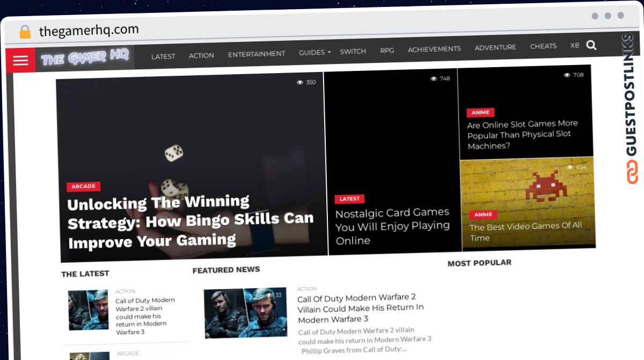Viewport: 644px width, 360px height.
Task: Open the site search magnifier
Action: click(591, 45)
